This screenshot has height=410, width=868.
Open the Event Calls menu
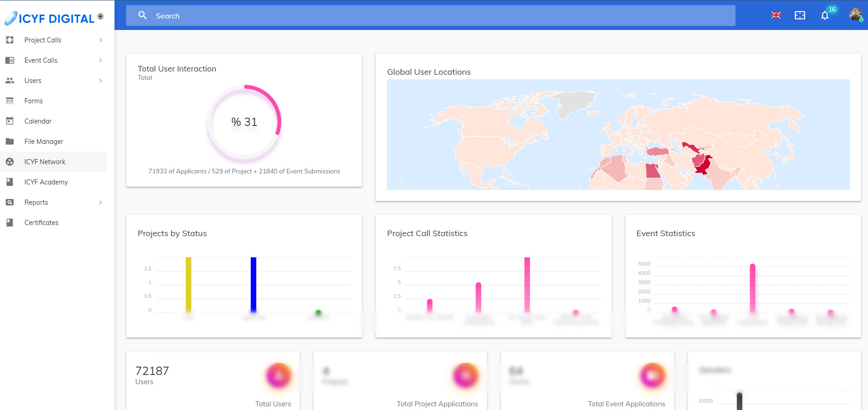coord(54,60)
